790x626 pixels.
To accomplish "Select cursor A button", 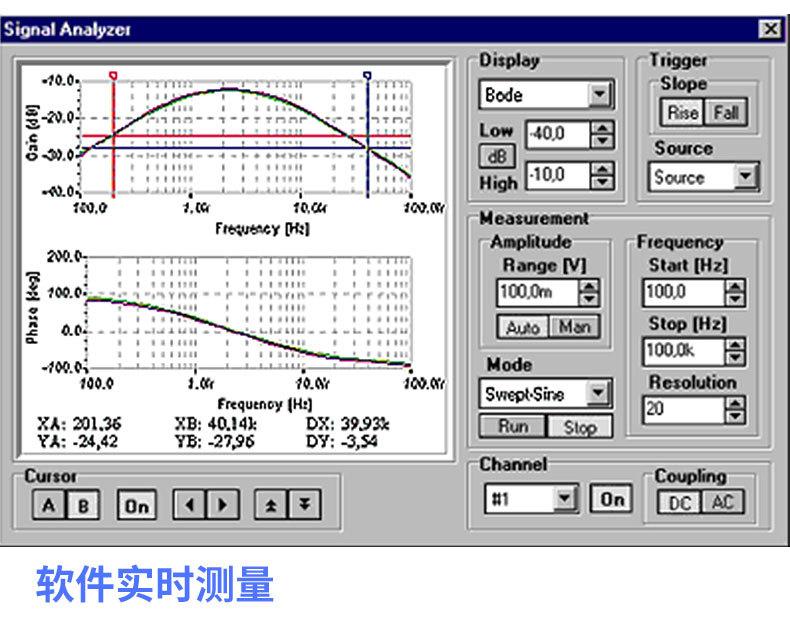I will (48, 506).
